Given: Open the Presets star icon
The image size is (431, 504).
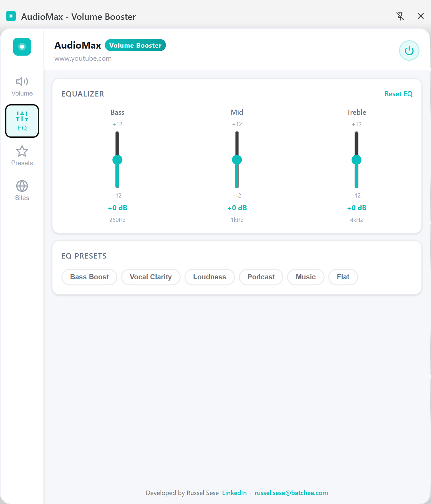Looking at the screenshot, I should (22, 151).
